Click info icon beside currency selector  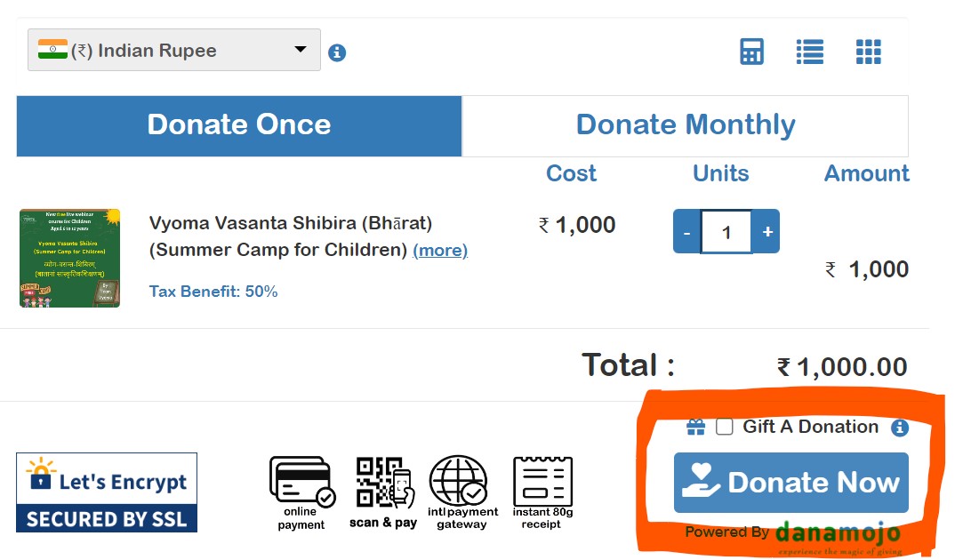click(337, 53)
